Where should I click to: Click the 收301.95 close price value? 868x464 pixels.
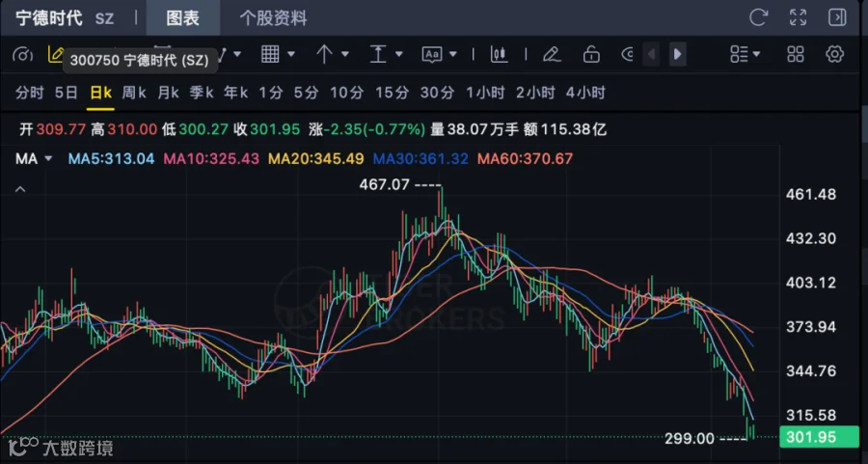(267, 130)
